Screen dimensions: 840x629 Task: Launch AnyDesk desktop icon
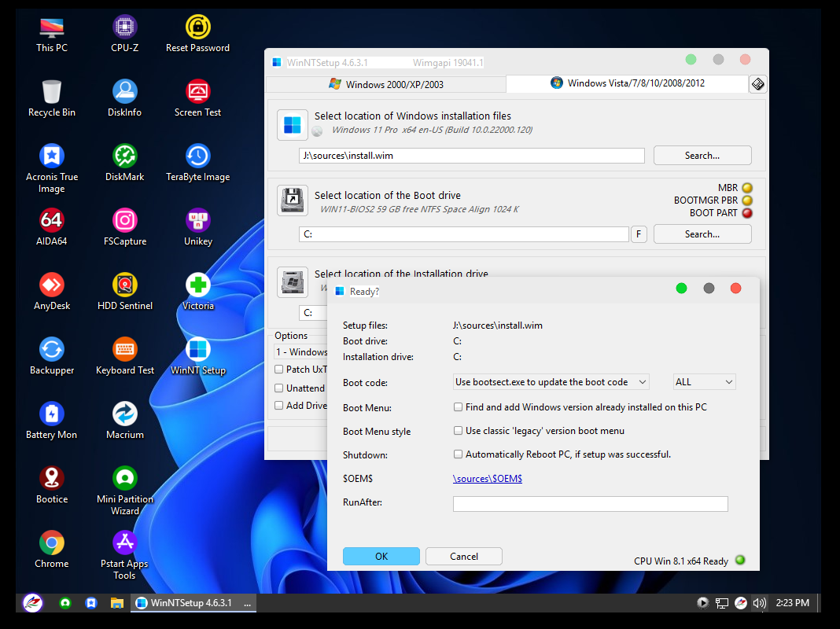pos(51,292)
